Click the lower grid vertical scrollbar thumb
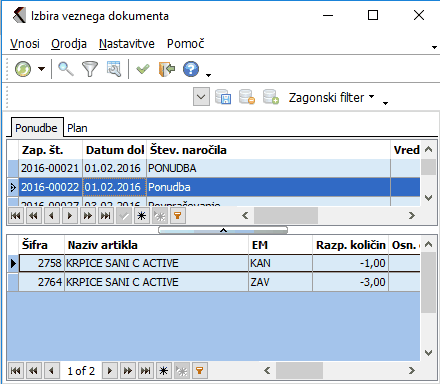The image size is (440, 384). (x=428, y=283)
